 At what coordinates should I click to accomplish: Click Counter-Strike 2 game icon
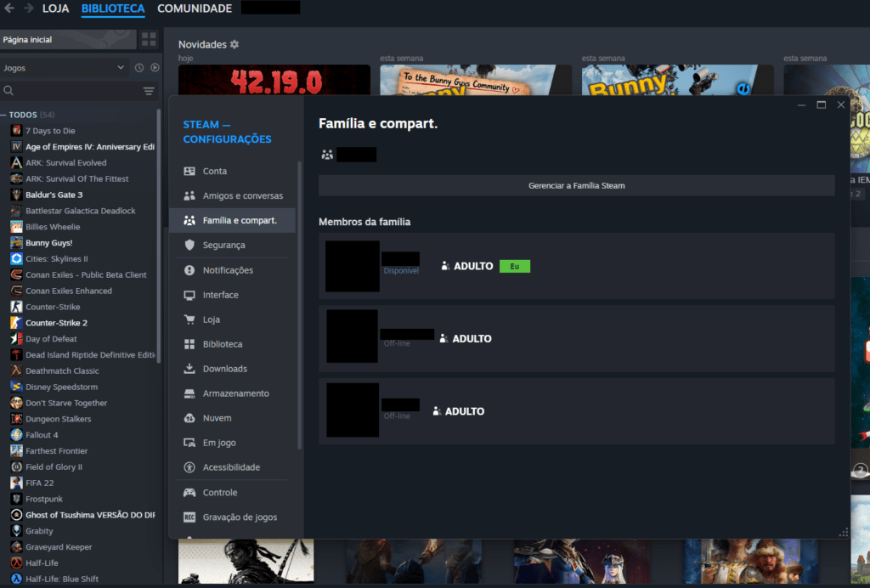tap(17, 323)
